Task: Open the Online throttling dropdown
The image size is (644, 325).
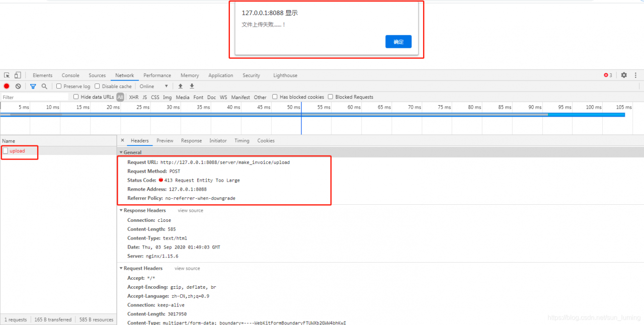Action: [x=154, y=87]
